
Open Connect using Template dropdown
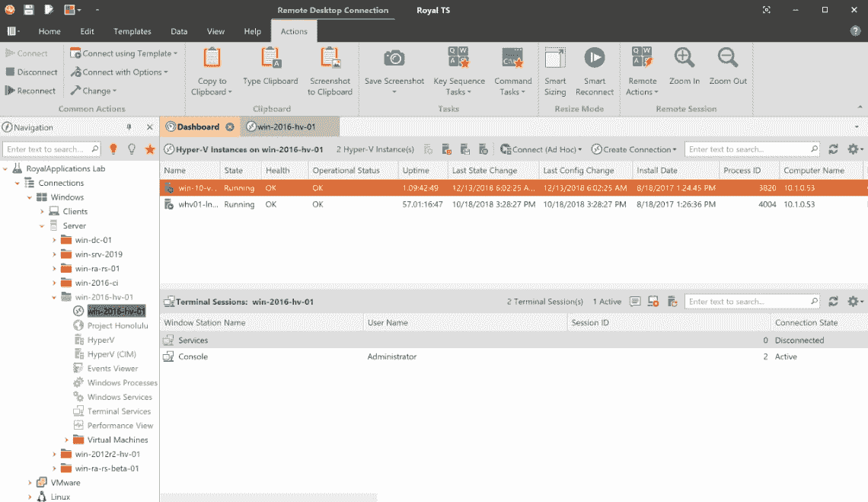[x=125, y=53]
